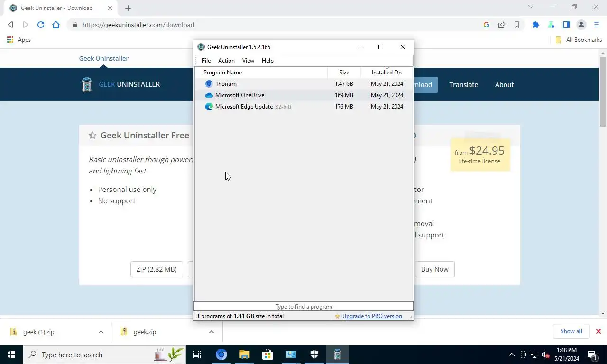Image resolution: width=607 pixels, height=364 pixels.
Task: Show hidden system tray icons
Action: pyautogui.click(x=511, y=355)
